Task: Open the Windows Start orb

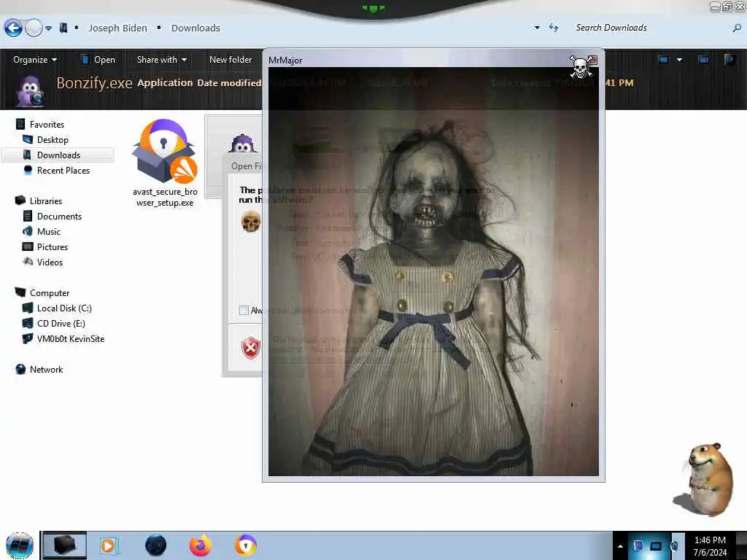Action: tap(20, 545)
